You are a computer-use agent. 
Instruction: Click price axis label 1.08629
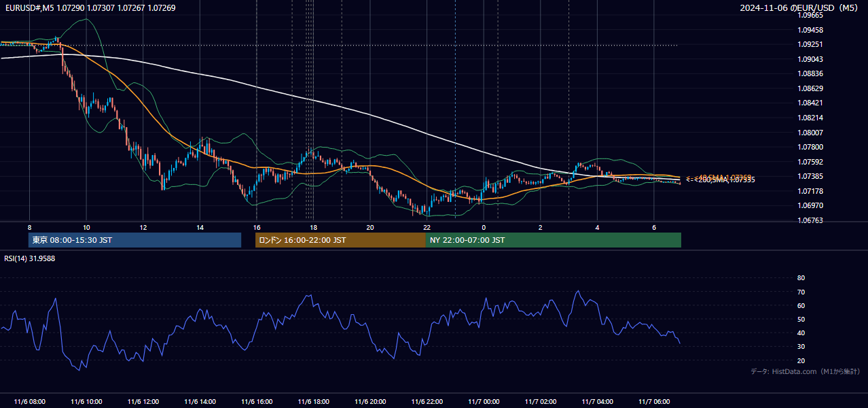coord(810,88)
